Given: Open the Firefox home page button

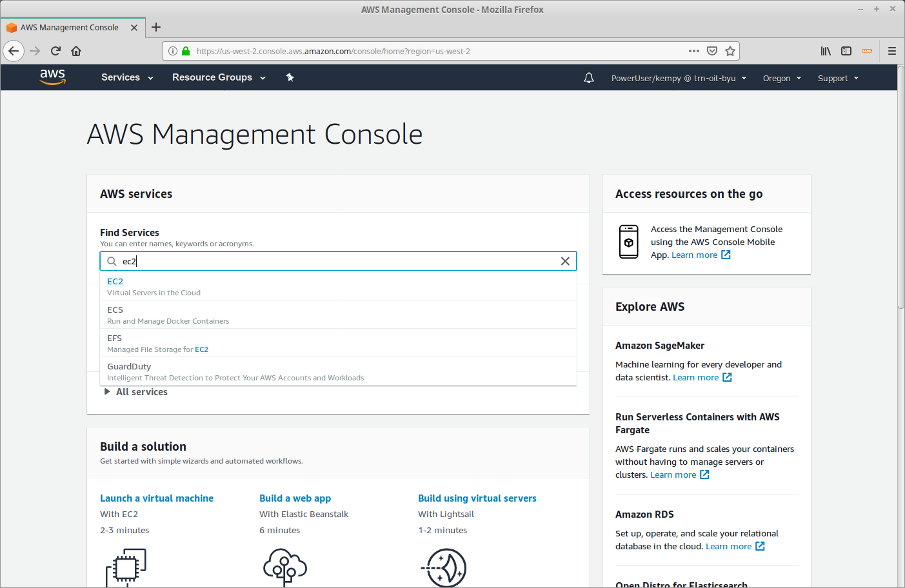Looking at the screenshot, I should 76,51.
